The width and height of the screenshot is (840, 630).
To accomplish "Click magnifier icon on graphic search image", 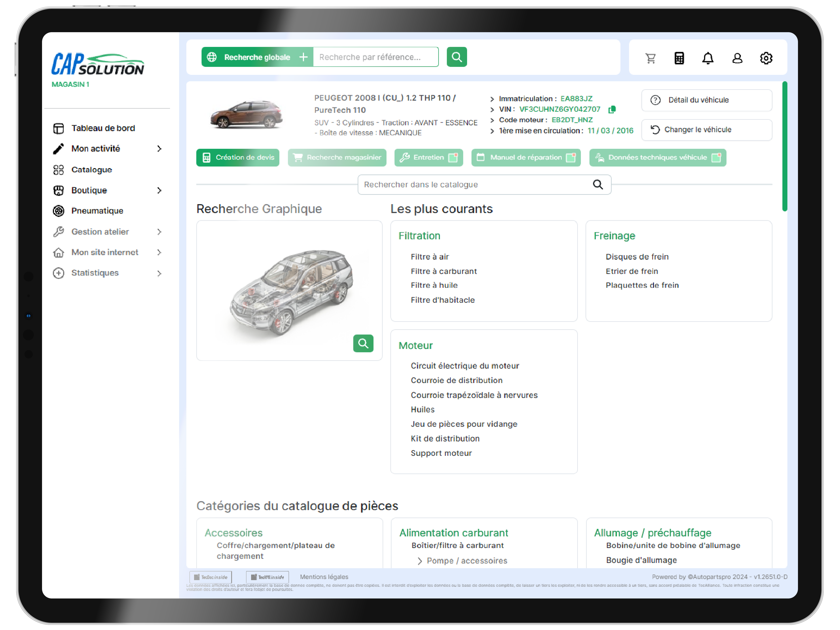I will [363, 343].
